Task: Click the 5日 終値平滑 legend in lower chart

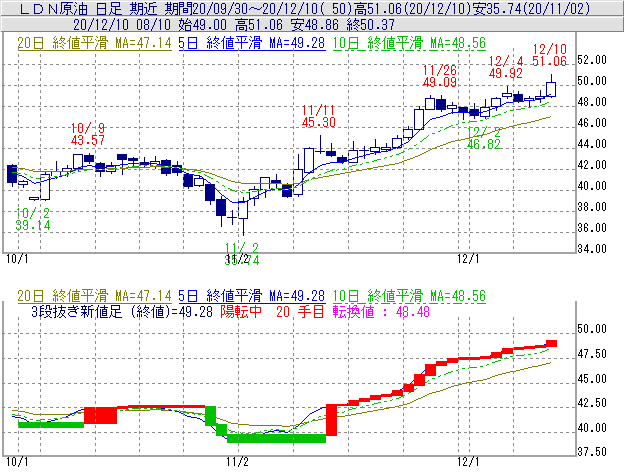Action: pyautogui.click(x=252, y=296)
